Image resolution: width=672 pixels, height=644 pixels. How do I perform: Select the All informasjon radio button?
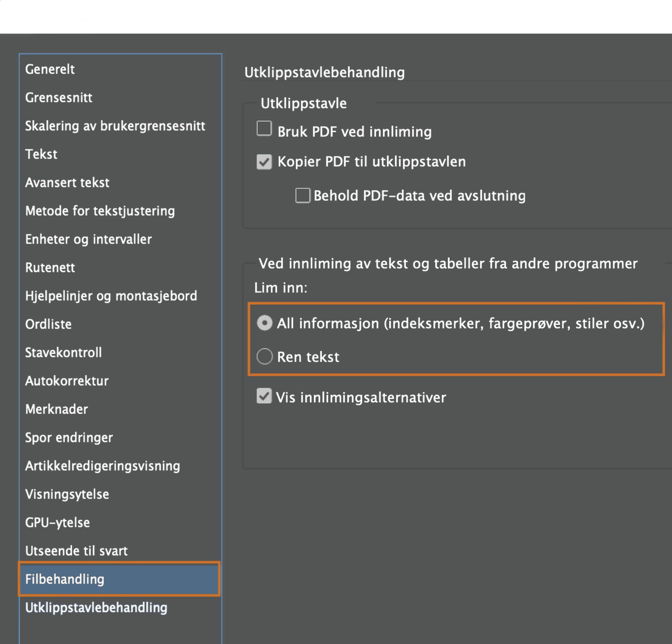tap(265, 323)
